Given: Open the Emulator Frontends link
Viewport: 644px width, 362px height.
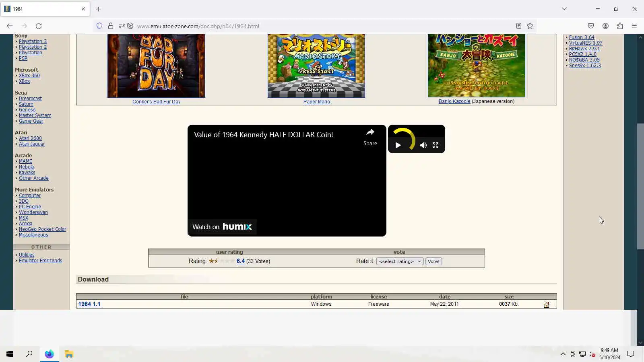Looking at the screenshot, I should [40, 261].
